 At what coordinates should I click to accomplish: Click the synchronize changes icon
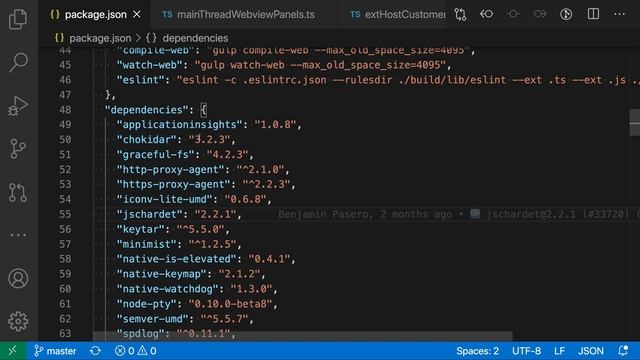[x=96, y=351]
